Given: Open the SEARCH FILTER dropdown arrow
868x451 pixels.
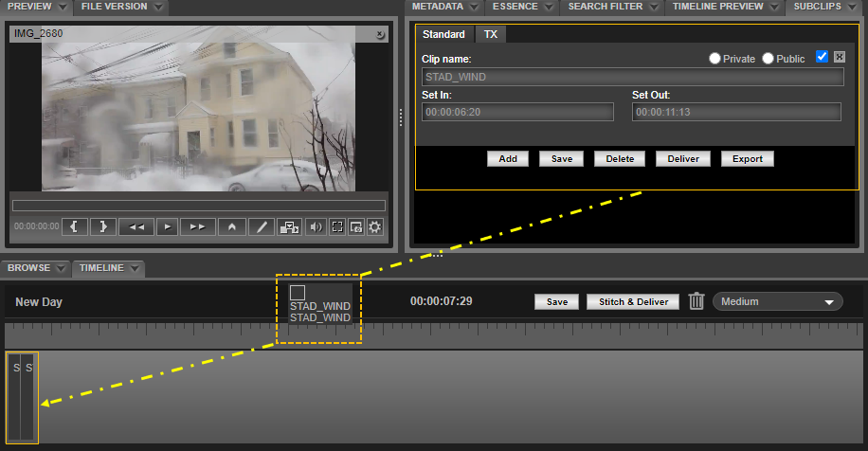Looking at the screenshot, I should click(654, 8).
